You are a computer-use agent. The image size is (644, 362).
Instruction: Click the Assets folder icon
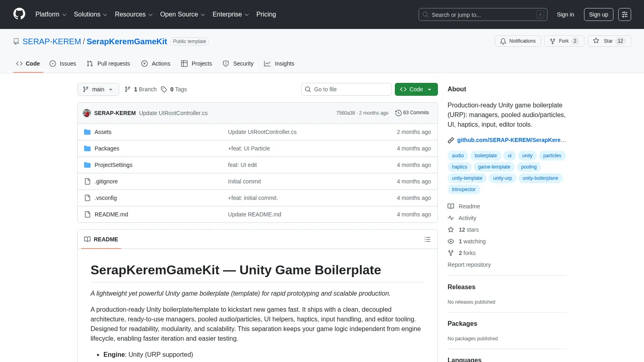[x=87, y=132]
